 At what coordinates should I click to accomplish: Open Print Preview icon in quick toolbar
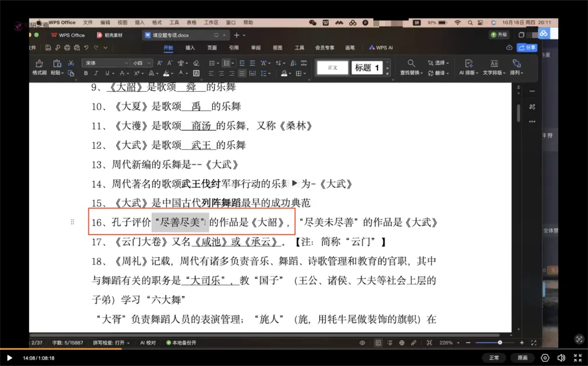click(x=77, y=48)
